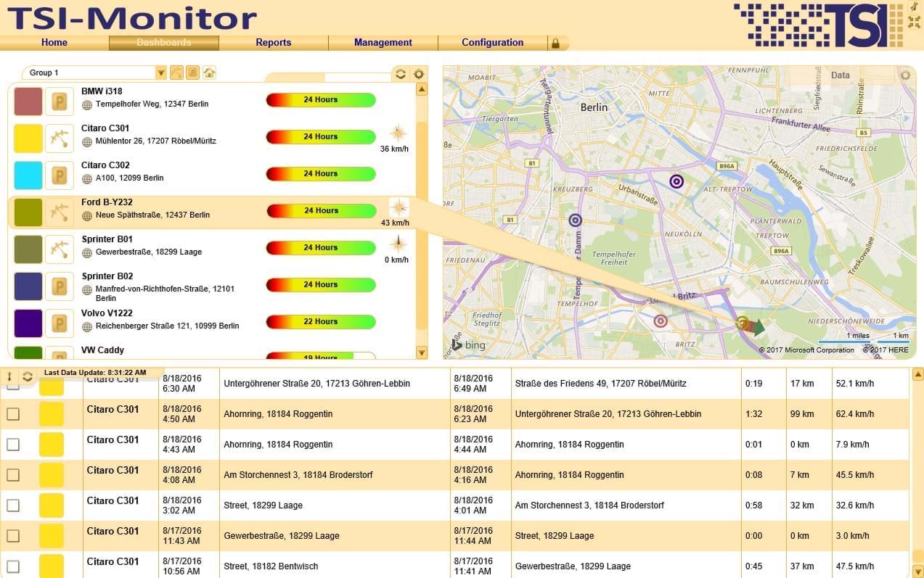Click the Data button on the map
Viewport: 924px width, 578px height.
tap(841, 75)
